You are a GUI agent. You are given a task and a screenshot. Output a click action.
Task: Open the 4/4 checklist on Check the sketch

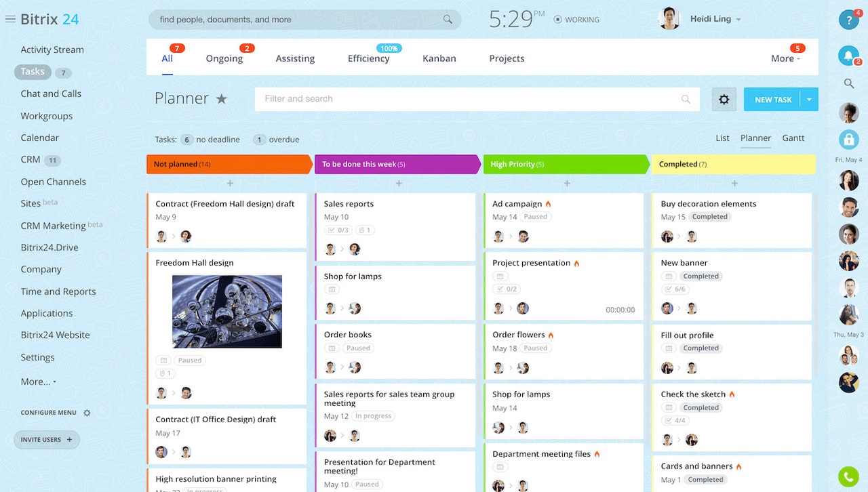click(675, 421)
